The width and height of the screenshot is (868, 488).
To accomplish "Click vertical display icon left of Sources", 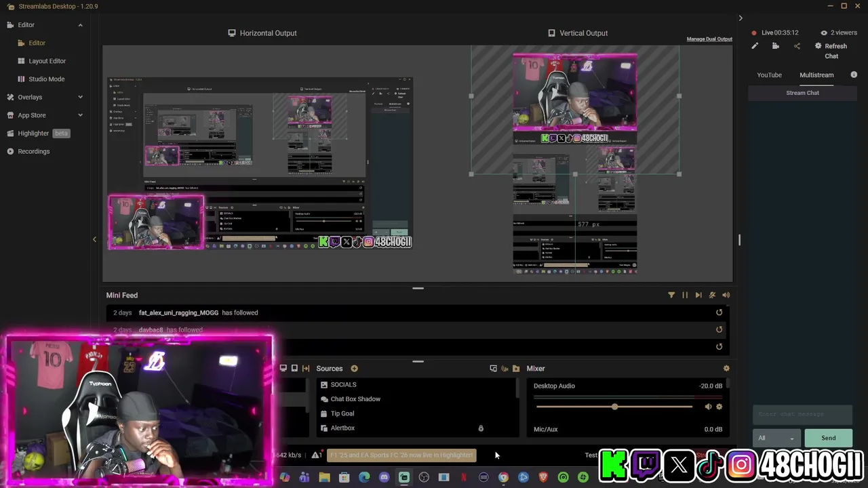I will (x=294, y=369).
